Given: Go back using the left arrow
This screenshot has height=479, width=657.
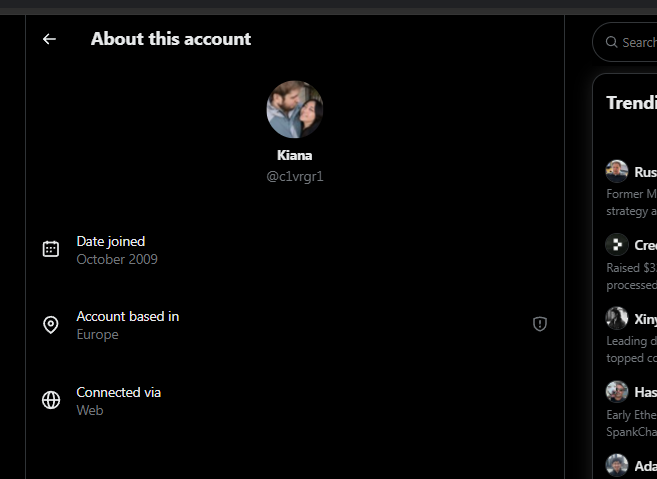Looking at the screenshot, I should pos(49,39).
